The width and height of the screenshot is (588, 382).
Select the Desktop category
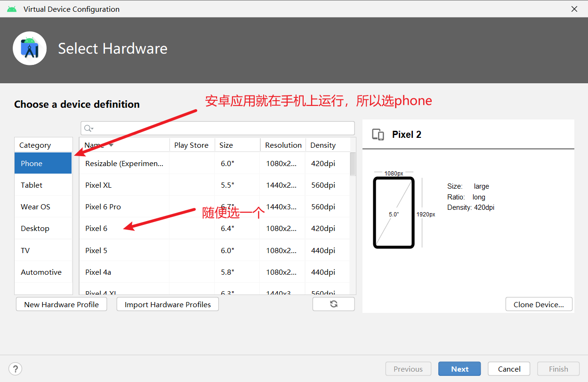(43, 228)
